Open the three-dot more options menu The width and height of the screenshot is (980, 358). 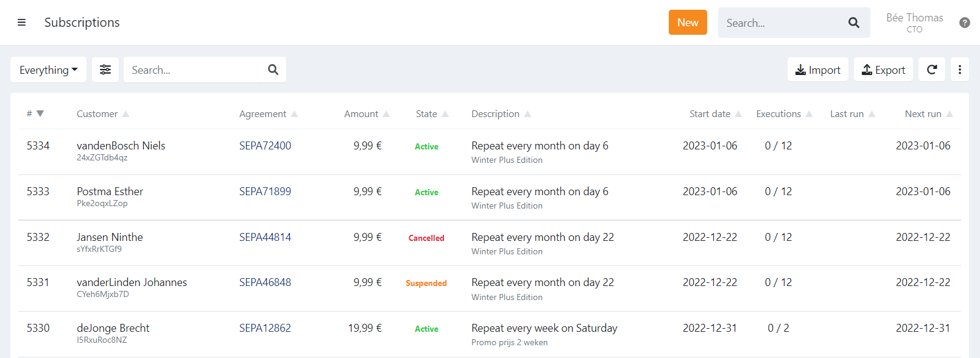tap(959, 70)
